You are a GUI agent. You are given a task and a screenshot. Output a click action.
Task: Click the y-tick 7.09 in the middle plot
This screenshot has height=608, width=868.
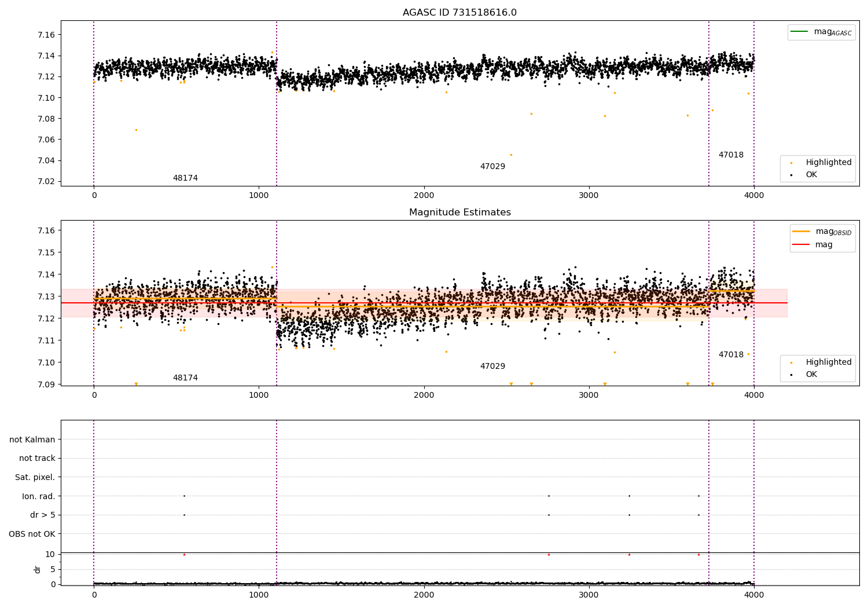(x=46, y=384)
